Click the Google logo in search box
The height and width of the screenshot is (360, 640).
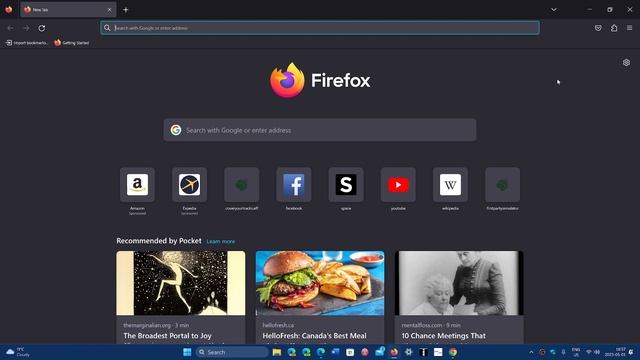tap(176, 130)
